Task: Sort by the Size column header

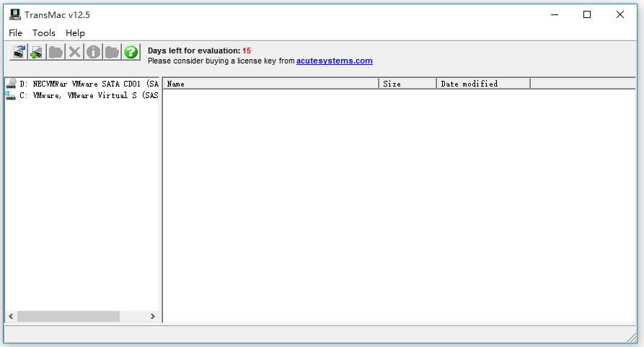Action: coord(407,84)
